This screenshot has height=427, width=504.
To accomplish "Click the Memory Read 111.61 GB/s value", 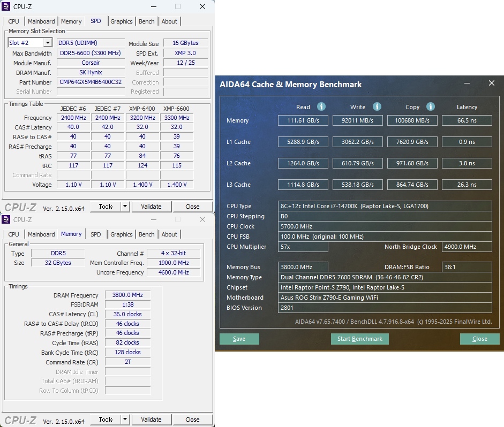I will 303,120.
